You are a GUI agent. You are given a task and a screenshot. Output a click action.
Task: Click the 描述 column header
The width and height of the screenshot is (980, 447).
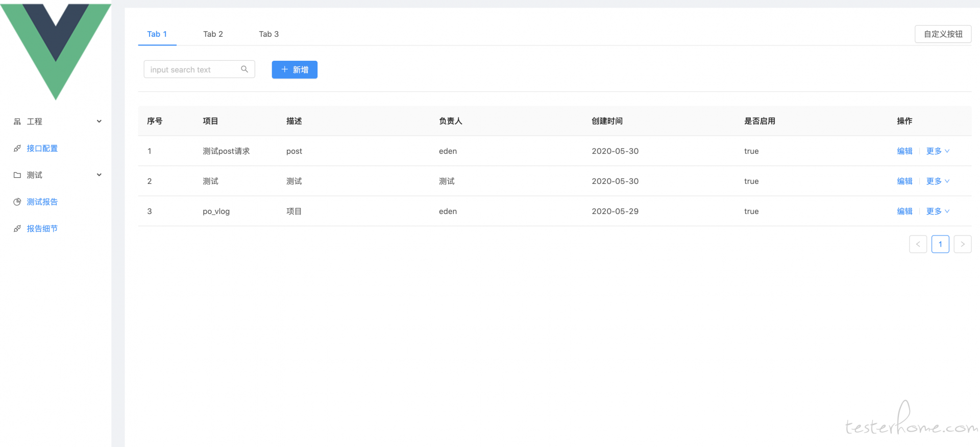(x=294, y=121)
